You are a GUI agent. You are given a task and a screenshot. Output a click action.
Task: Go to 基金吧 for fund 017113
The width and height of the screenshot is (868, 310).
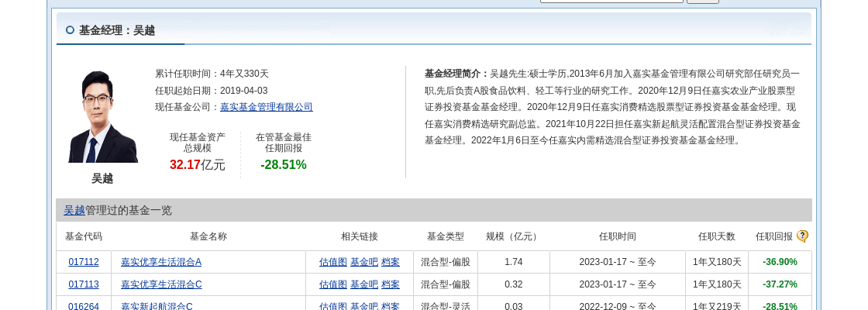click(x=364, y=284)
